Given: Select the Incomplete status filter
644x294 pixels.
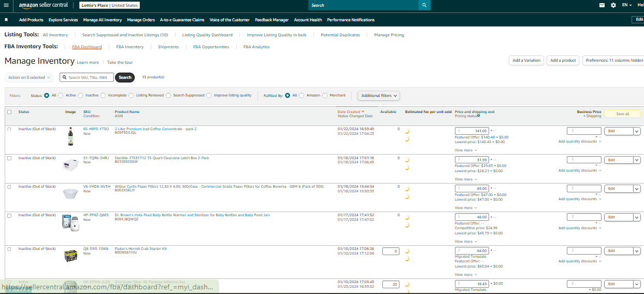Looking at the screenshot, I should 103,95.
